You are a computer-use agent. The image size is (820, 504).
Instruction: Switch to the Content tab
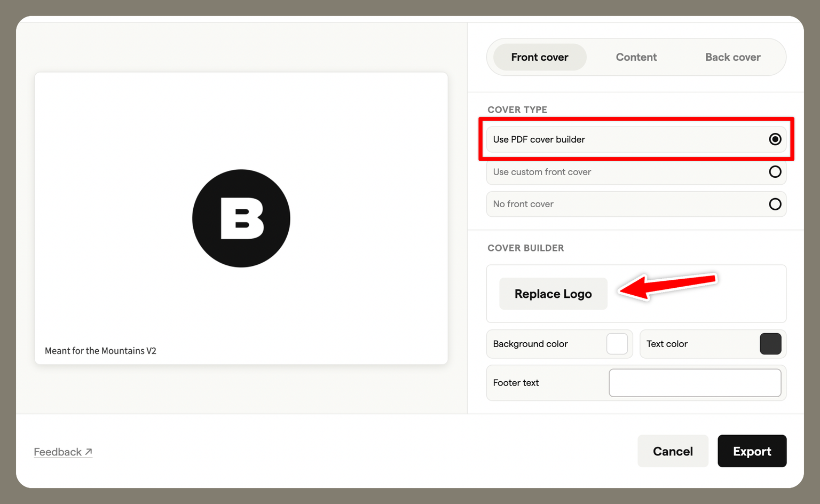[x=636, y=57]
